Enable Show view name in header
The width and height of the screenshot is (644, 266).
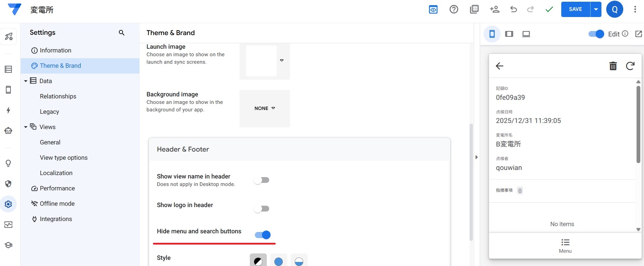coord(262,180)
